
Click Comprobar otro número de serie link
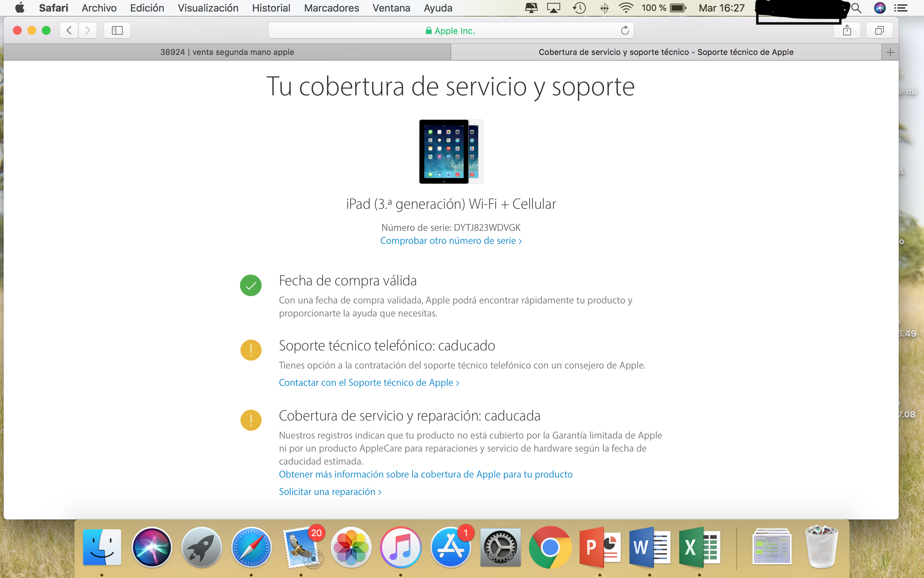pyautogui.click(x=451, y=241)
